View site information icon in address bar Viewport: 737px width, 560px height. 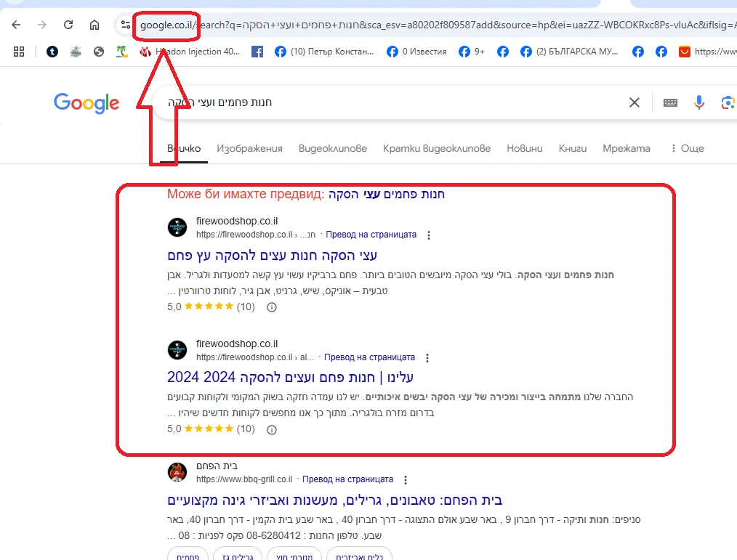tap(125, 25)
